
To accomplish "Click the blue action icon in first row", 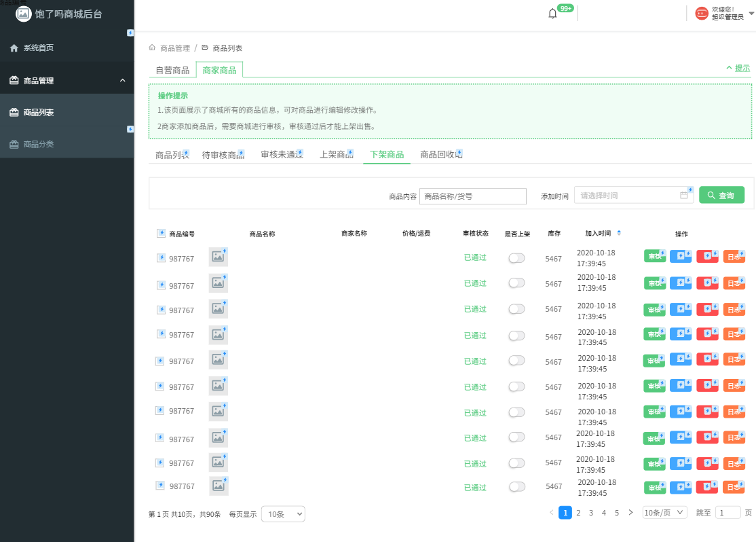I will click(x=681, y=256).
